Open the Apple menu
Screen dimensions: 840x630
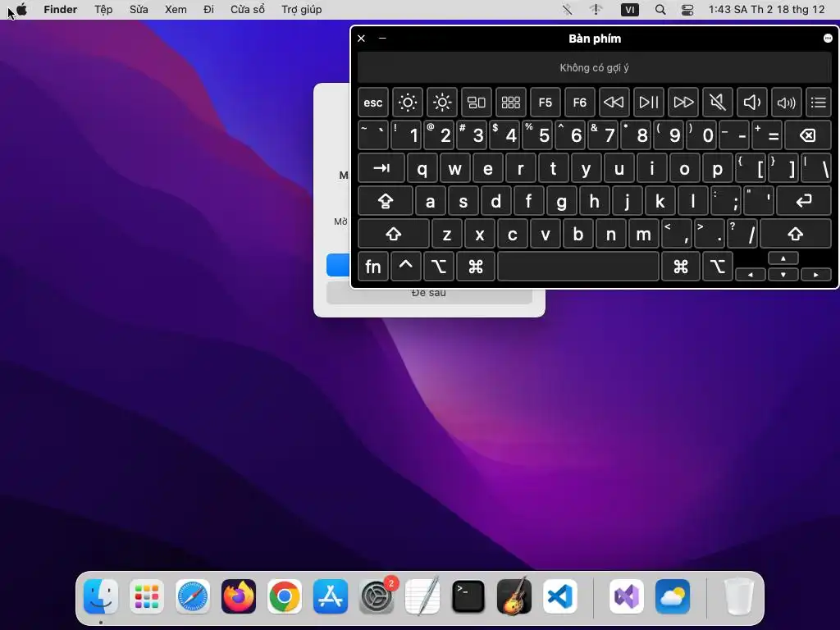tap(22, 10)
